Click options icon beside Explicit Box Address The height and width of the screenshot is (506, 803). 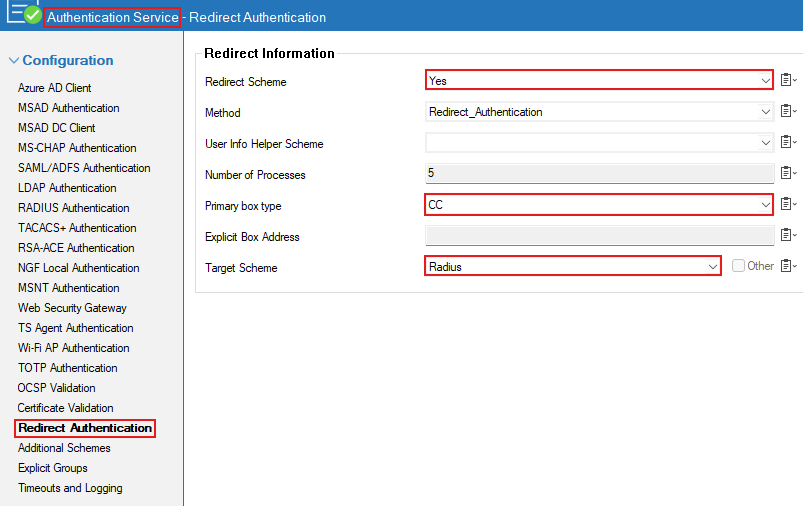pos(788,236)
